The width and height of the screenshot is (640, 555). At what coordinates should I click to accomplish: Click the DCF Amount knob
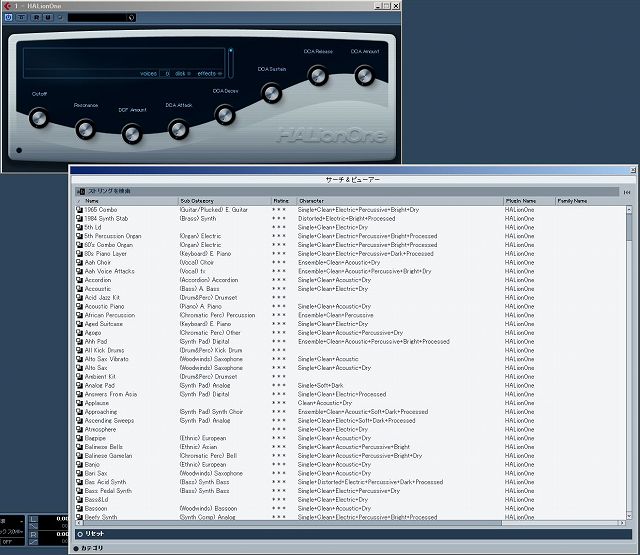132,134
